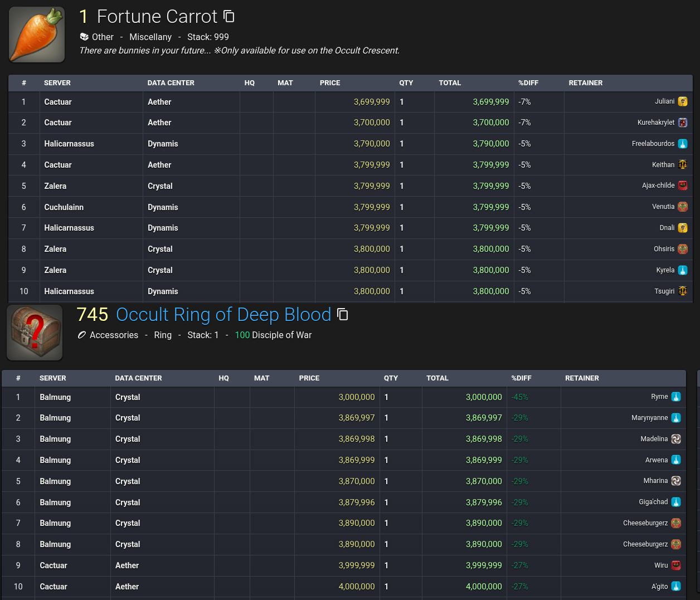Click the city icon beside retainer A'gito
This screenshot has height=600, width=700.
(x=676, y=586)
